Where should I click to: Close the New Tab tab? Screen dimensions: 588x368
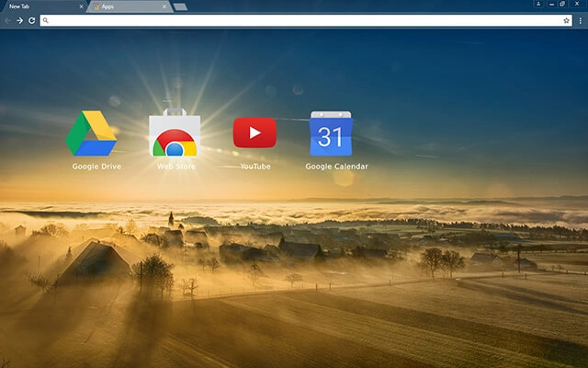81,6
